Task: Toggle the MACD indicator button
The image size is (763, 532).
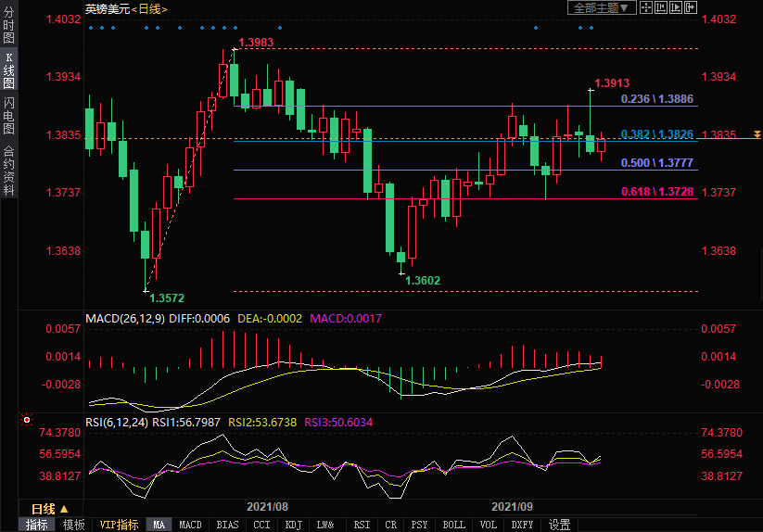Action: (x=190, y=525)
